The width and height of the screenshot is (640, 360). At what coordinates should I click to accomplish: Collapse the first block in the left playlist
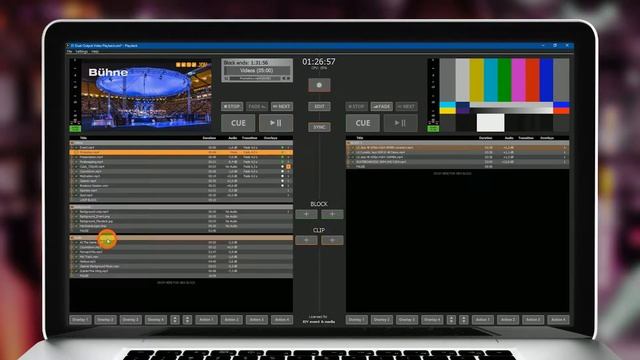pyautogui.click(x=72, y=143)
